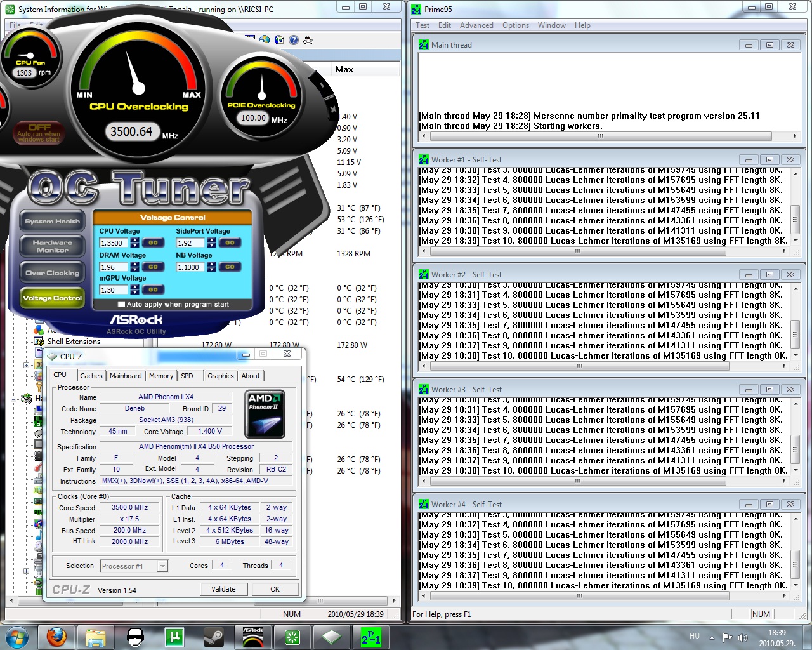Viewport: 812px width, 650px height.
Task: Decrease DRAM Voltage with the down spinner
Action: tap(134, 269)
